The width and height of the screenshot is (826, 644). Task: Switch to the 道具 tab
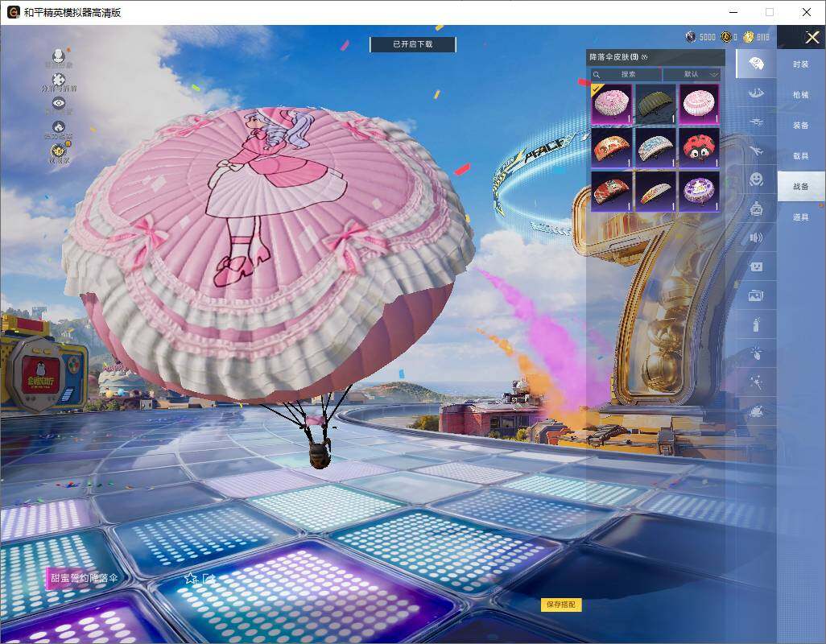tap(801, 217)
